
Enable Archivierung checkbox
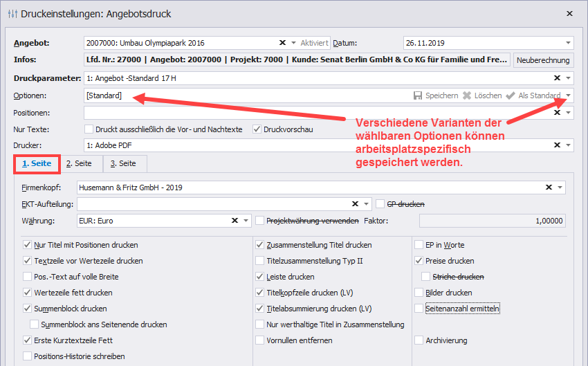coord(419,340)
